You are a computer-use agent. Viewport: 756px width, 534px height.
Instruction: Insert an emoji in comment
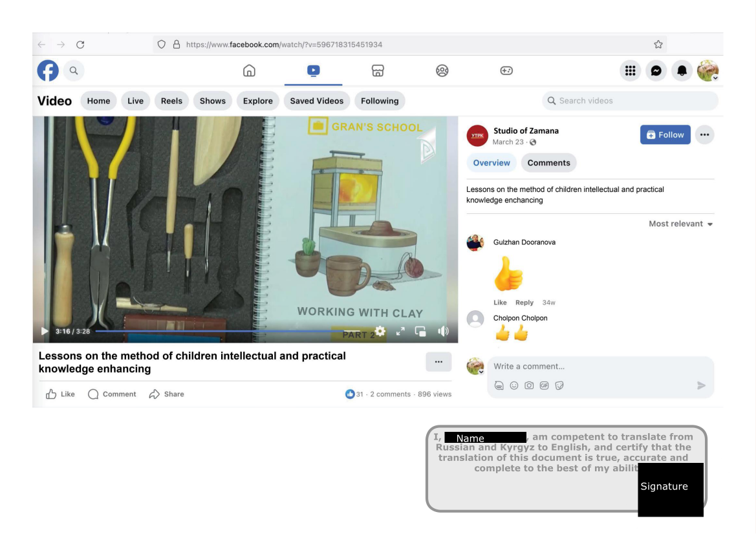(514, 385)
